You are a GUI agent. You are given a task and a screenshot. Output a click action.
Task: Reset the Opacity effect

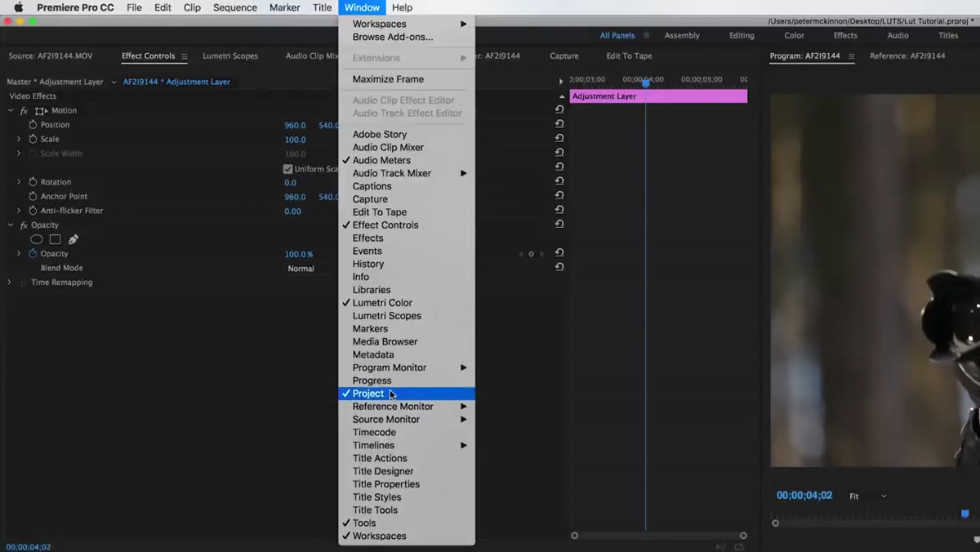point(559,224)
